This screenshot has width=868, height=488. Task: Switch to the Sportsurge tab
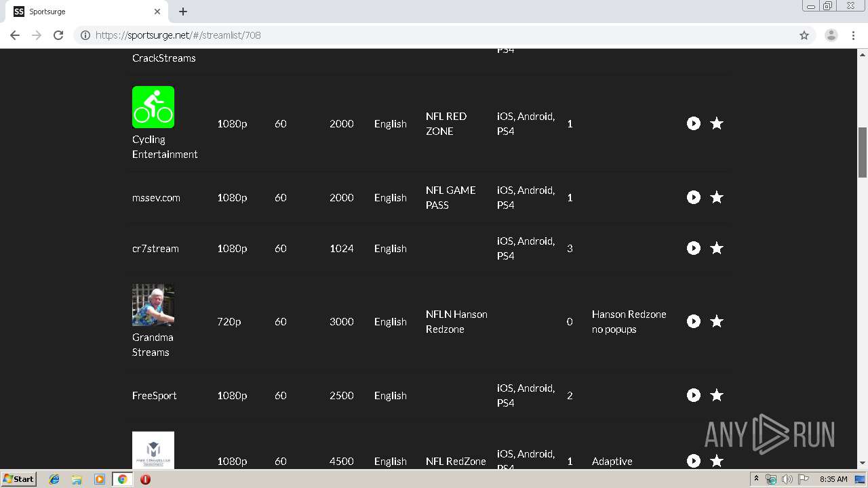tap(87, 12)
